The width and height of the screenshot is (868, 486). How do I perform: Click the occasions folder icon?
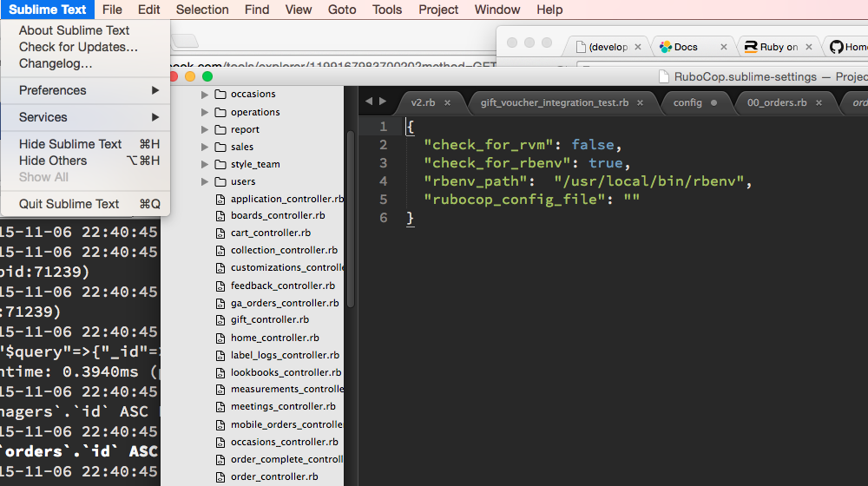[x=220, y=94]
